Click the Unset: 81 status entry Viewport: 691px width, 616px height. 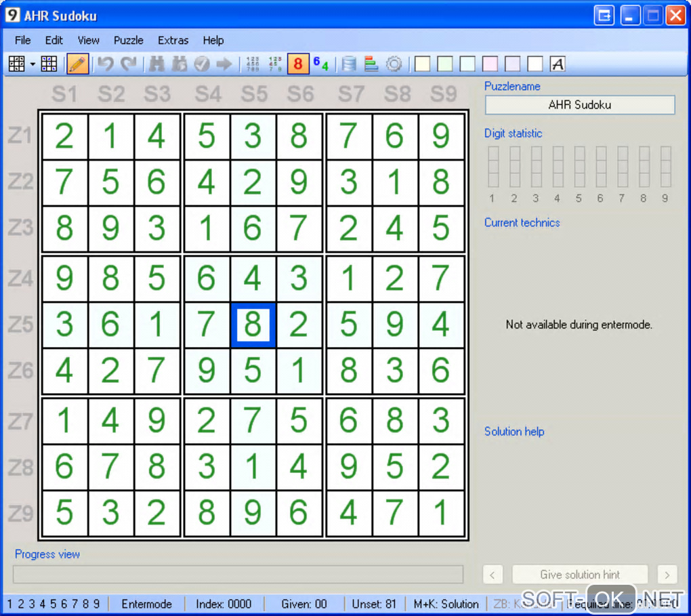pos(374,604)
